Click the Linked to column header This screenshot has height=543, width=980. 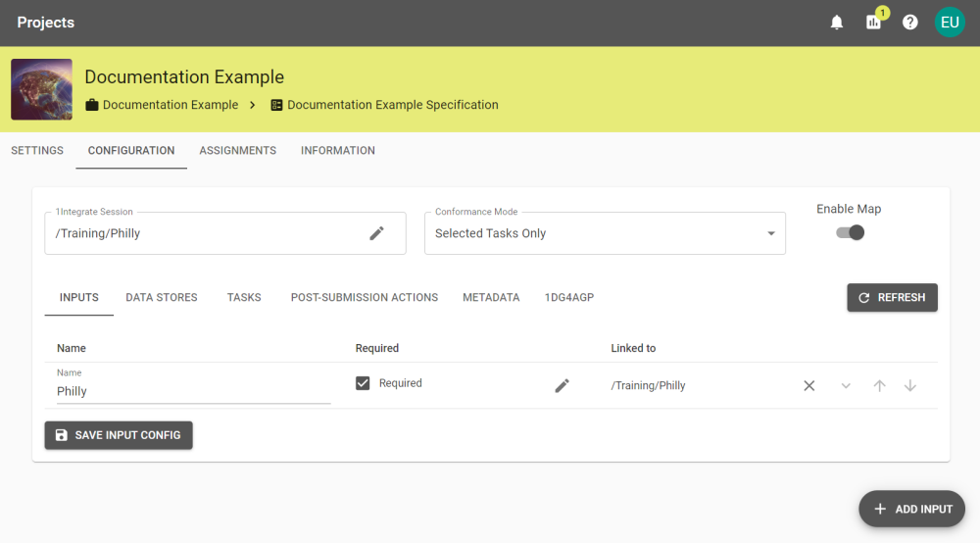click(633, 348)
